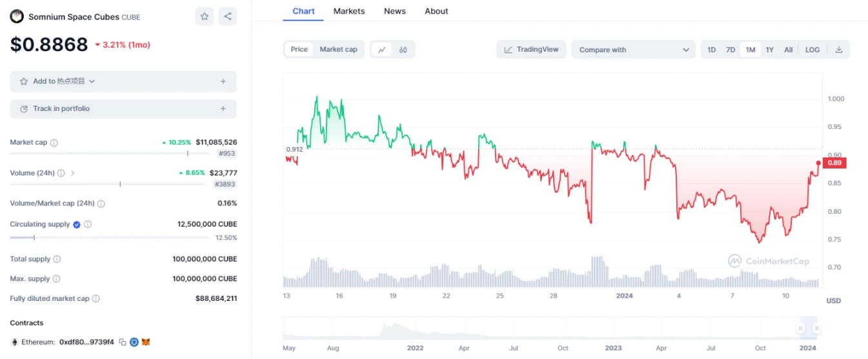The image size is (868, 359).
Task: Open the Markets tab
Action: [349, 11]
